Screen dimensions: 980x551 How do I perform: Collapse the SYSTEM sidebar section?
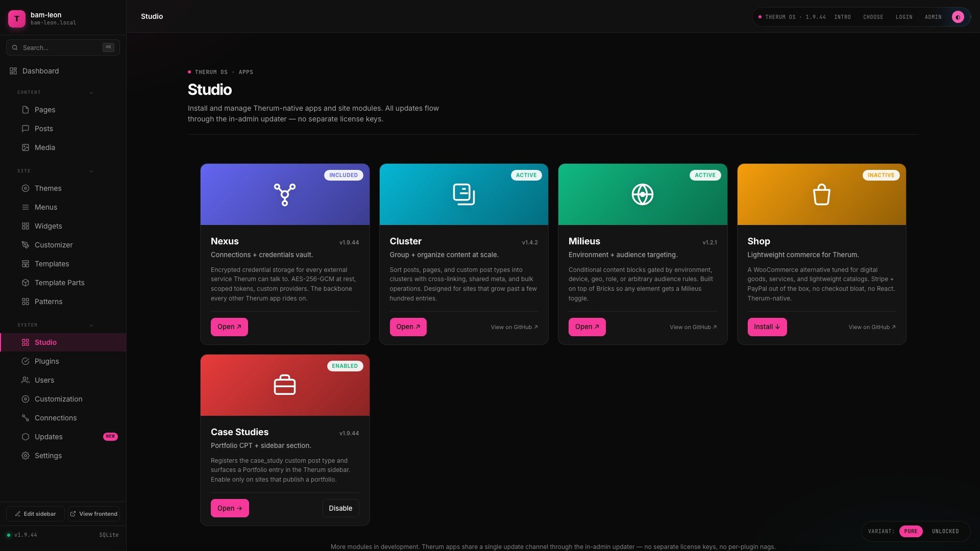point(91,325)
